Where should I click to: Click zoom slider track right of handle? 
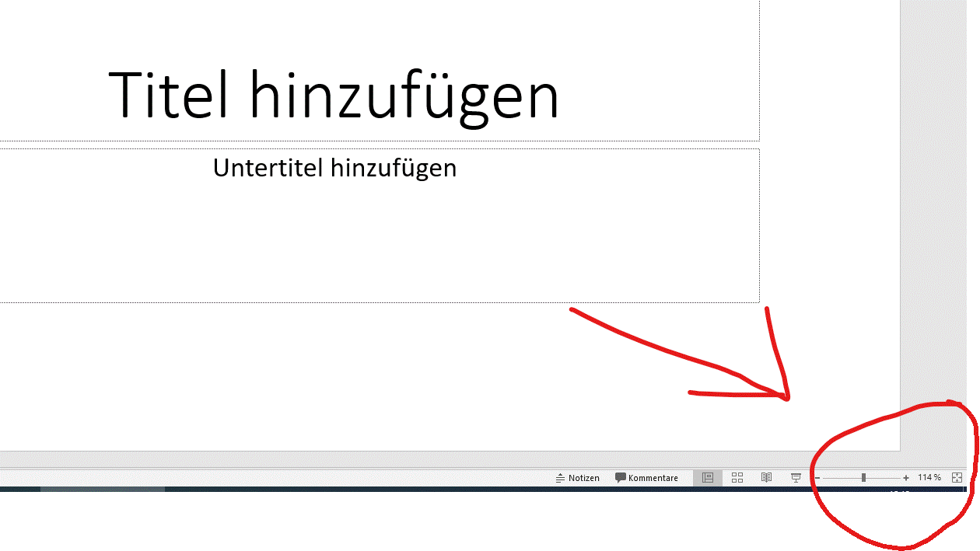pyautogui.click(x=885, y=478)
